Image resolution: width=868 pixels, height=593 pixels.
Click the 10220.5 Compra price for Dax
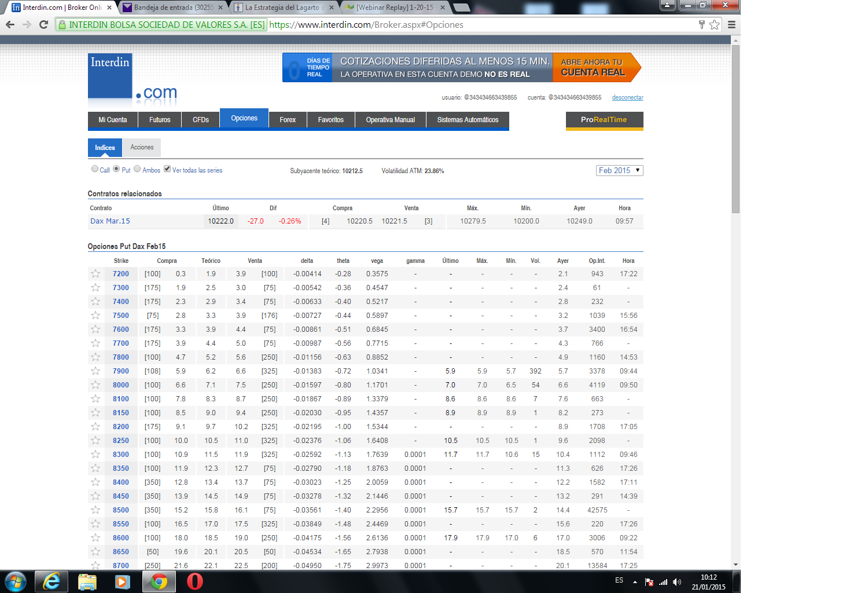pyautogui.click(x=359, y=221)
